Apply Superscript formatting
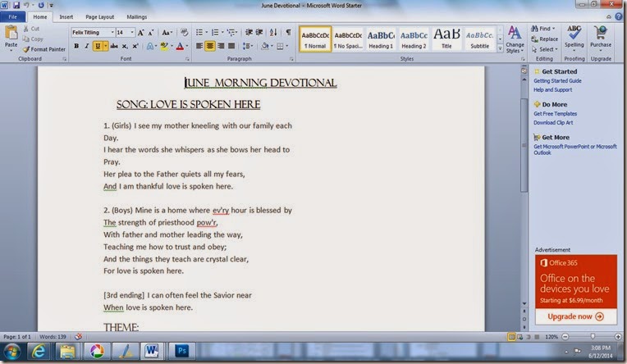The image size is (627, 364). click(135, 47)
